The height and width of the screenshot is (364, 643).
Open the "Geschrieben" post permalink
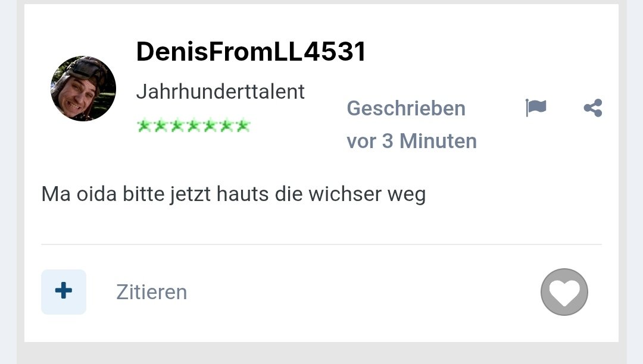(406, 108)
